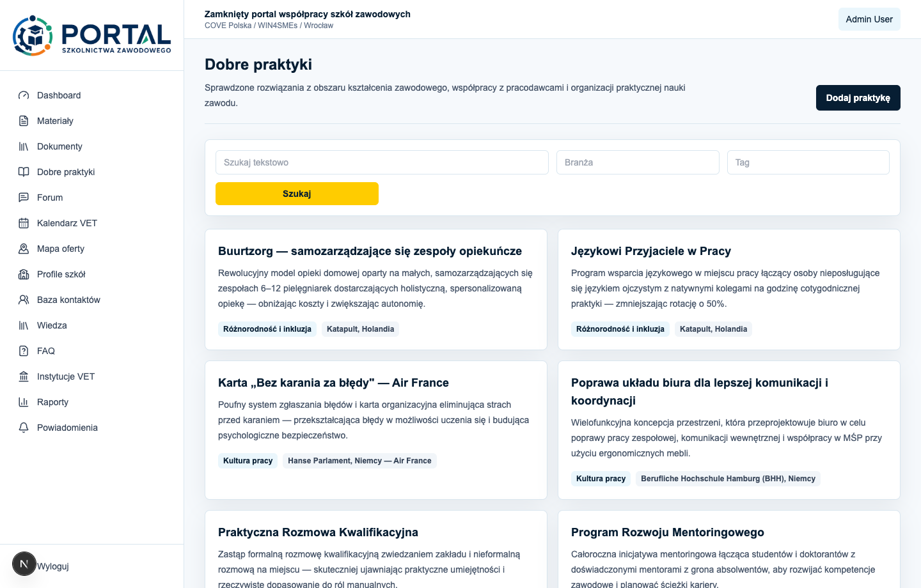Open Kalendarz VET menu item

(91, 223)
